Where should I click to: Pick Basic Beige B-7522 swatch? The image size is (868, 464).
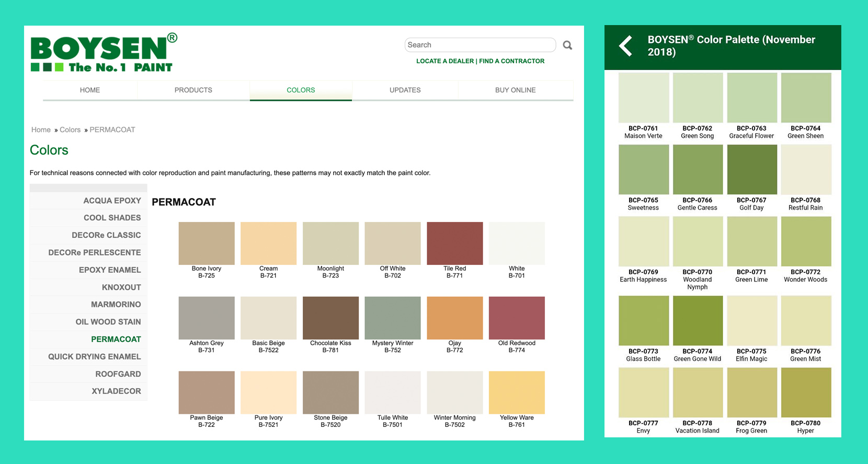(x=269, y=318)
